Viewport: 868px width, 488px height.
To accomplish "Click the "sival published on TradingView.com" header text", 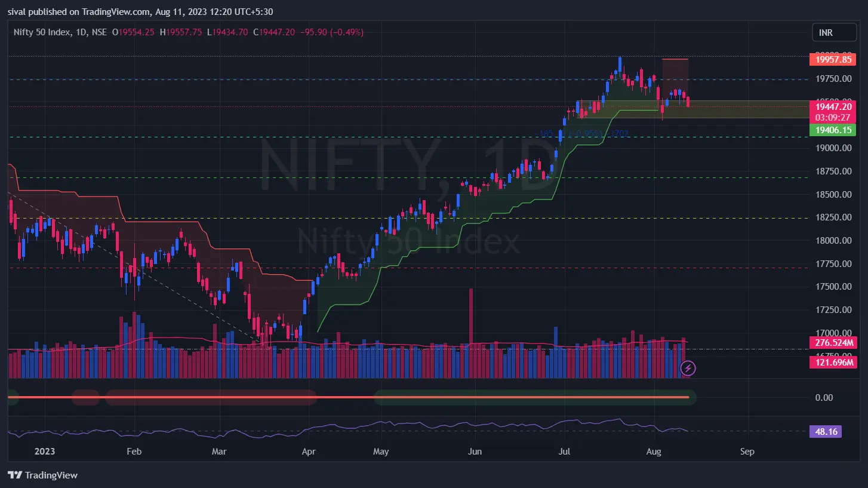I will click(78, 11).
